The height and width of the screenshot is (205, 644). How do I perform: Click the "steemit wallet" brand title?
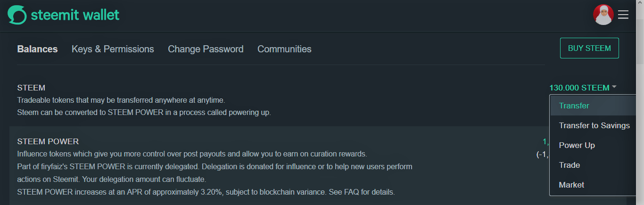pos(75,15)
